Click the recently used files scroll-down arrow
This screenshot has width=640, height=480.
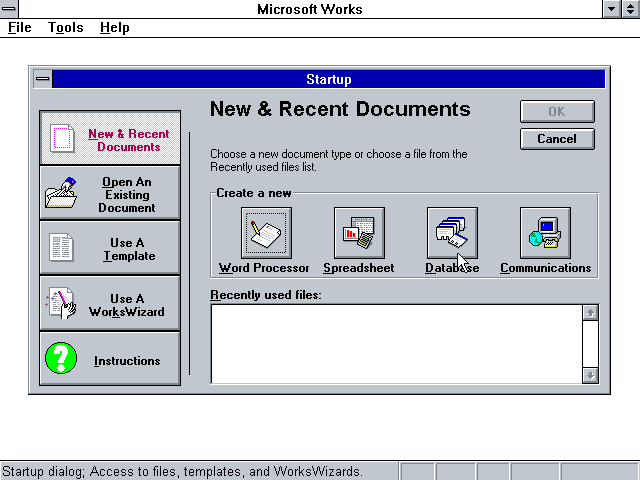tap(591, 375)
